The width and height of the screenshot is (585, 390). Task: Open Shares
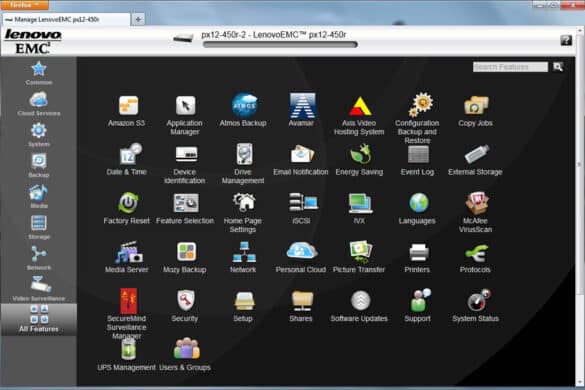[x=301, y=306]
